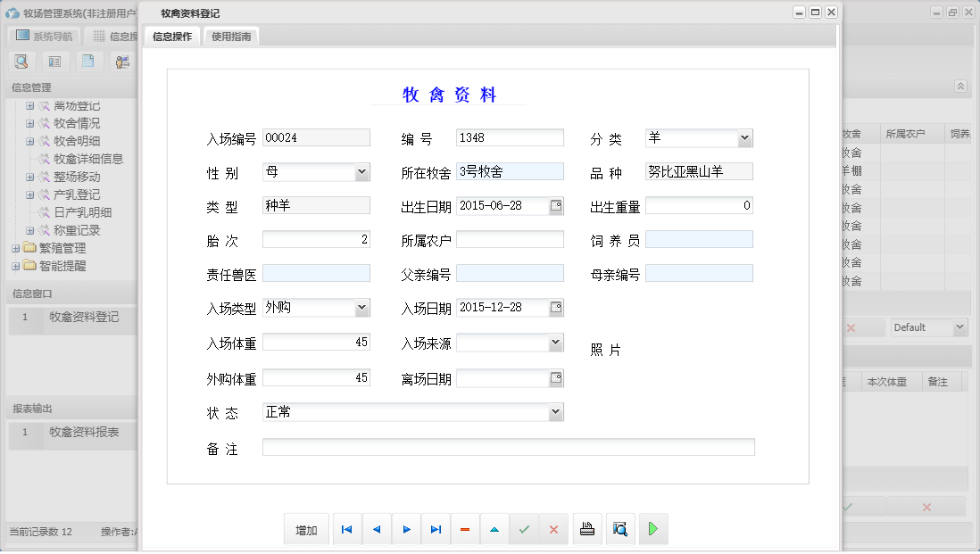Click the 增加 (Add) button on the toolbar
980x554 pixels.
[306, 529]
